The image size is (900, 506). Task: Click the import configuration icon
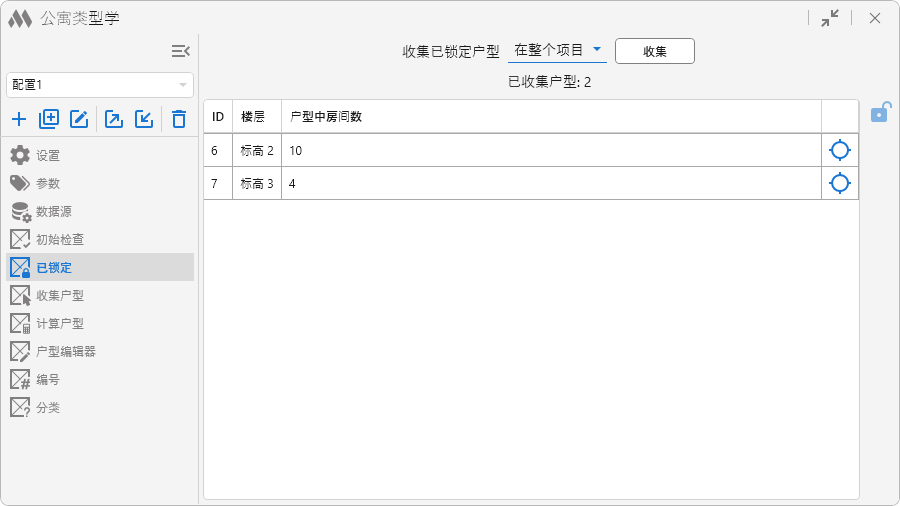pos(144,119)
